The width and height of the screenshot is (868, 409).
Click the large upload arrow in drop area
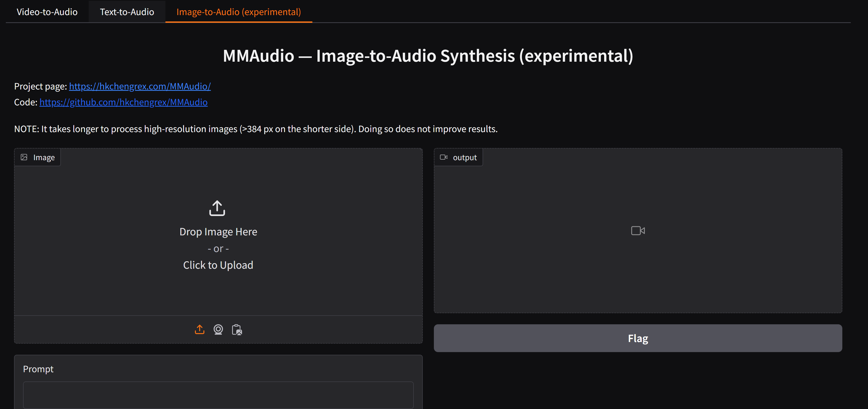tap(217, 208)
